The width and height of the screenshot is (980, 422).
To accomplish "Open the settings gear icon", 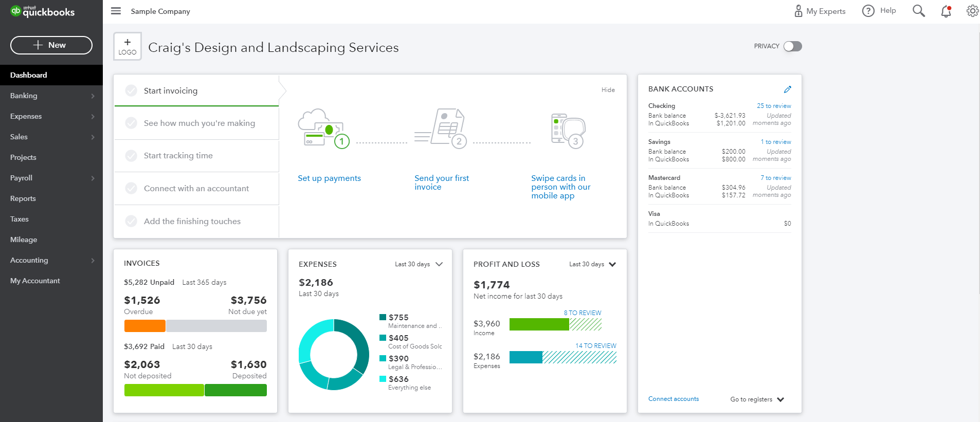I will point(972,11).
